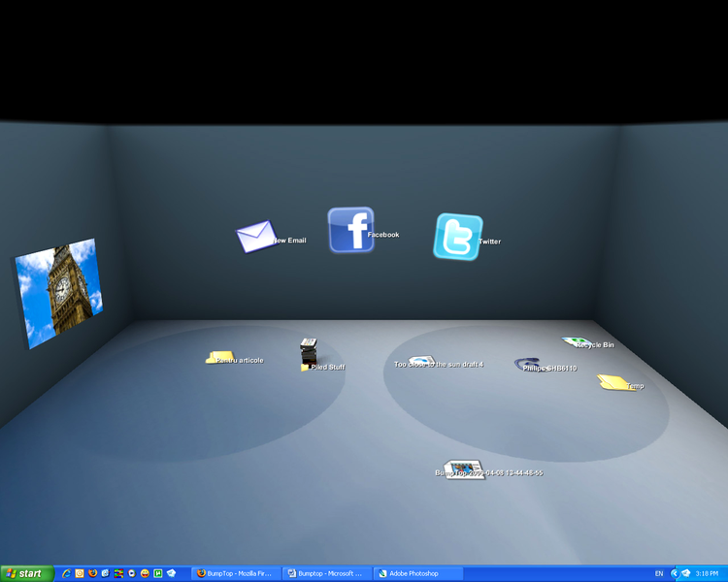Launch Internet Explorer from Quick Launch
This screenshot has width=728, height=582.
(66, 573)
